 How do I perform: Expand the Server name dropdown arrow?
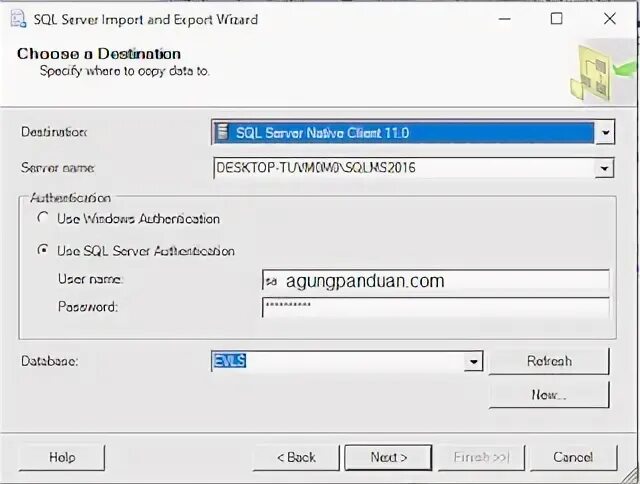coord(604,168)
